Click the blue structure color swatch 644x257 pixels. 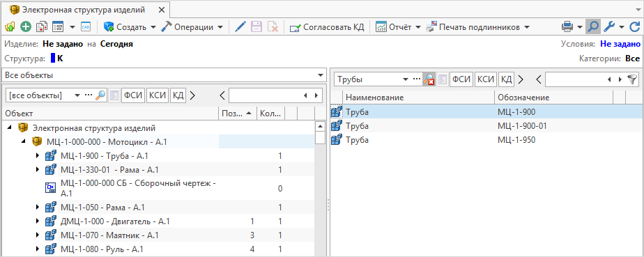pyautogui.click(x=53, y=59)
